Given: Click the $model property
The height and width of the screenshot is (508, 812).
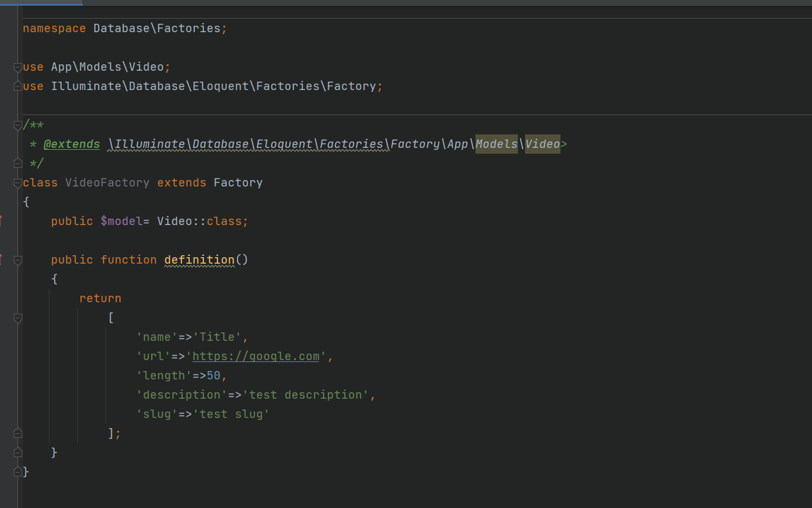Looking at the screenshot, I should pos(122,221).
